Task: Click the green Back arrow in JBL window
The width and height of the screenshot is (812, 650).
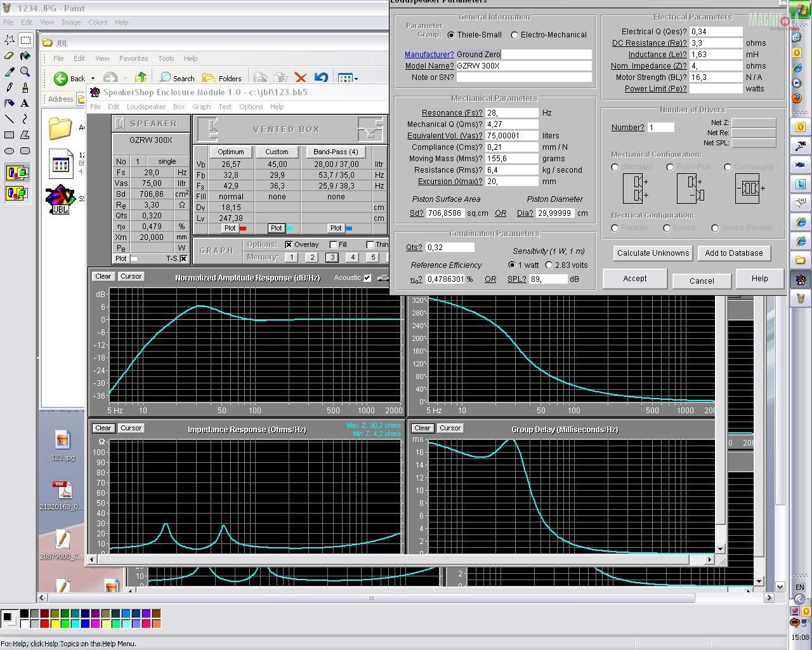Action: 61,78
